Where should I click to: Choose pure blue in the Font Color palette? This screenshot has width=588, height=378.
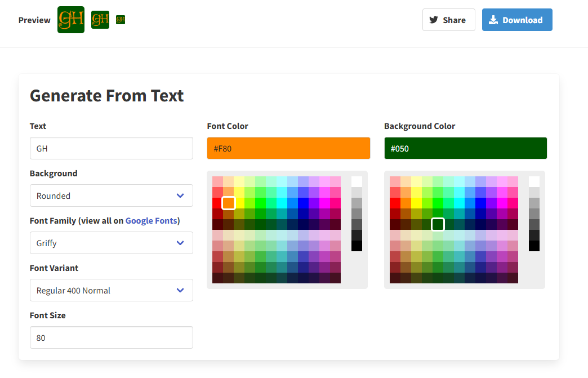(303, 203)
